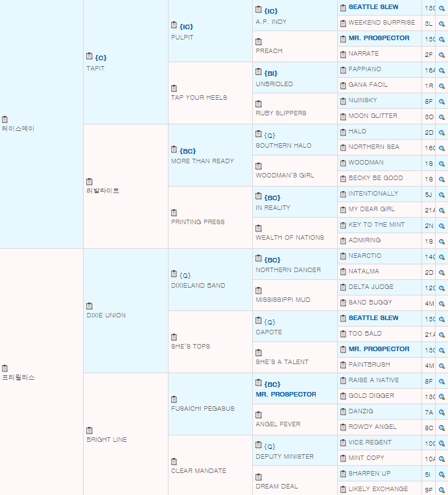Click the {C} badge above TAPIT
Image resolution: width=448 pixels, height=495 pixels.
point(100,58)
